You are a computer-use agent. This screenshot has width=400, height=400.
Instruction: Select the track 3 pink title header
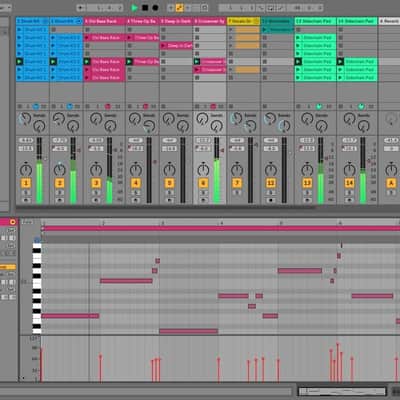click(104, 21)
